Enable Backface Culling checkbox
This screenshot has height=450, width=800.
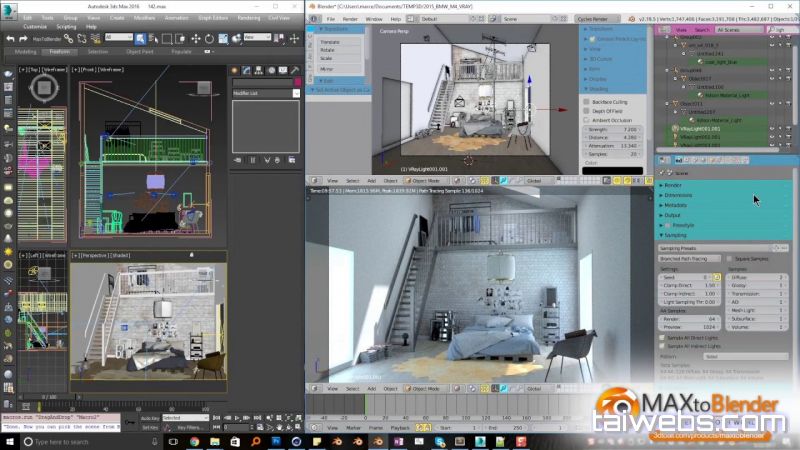click(x=586, y=103)
